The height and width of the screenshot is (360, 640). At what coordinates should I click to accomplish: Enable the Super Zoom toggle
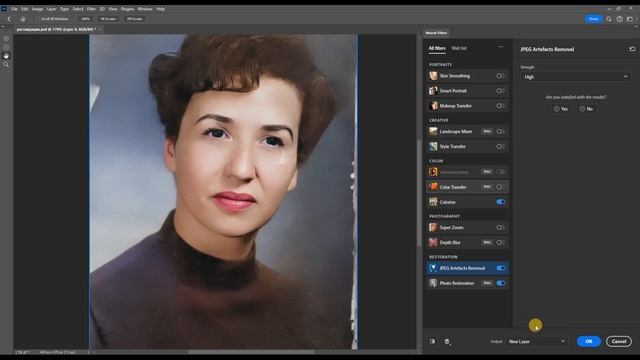(500, 227)
